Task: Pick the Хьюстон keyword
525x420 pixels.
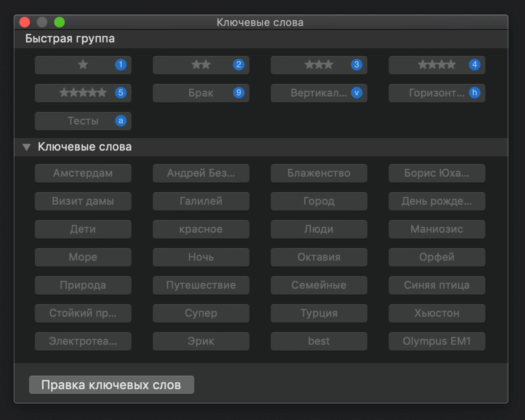Action: pyautogui.click(x=437, y=313)
